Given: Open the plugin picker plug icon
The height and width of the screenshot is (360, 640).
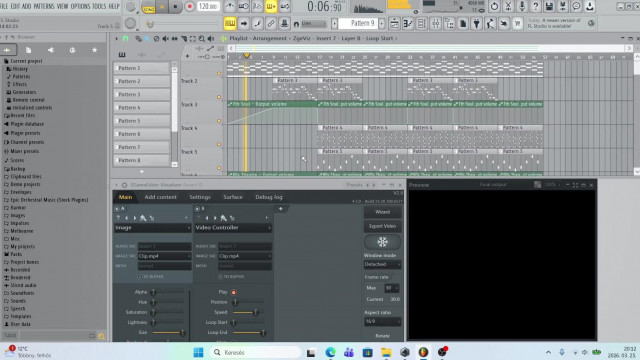Looking at the screenshot, I should coord(476,24).
